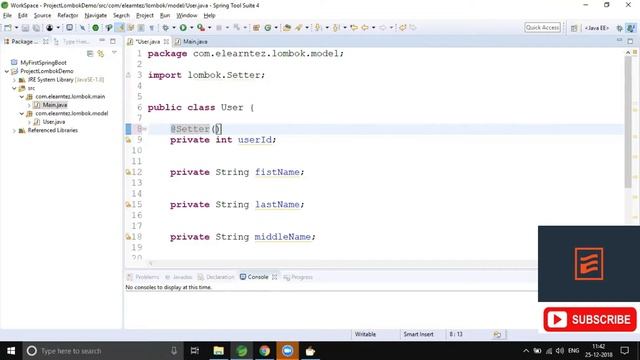Open the Navigate menu

click(x=96, y=16)
